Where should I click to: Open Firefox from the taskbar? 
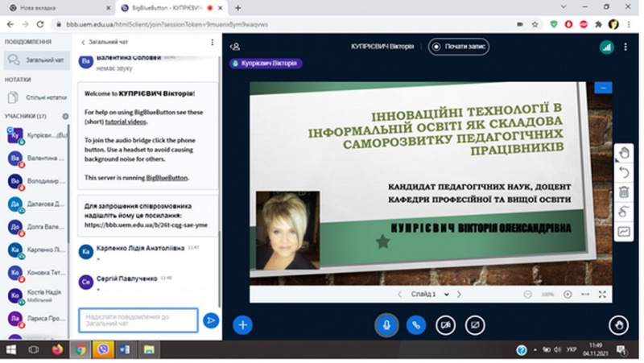[x=57, y=350]
